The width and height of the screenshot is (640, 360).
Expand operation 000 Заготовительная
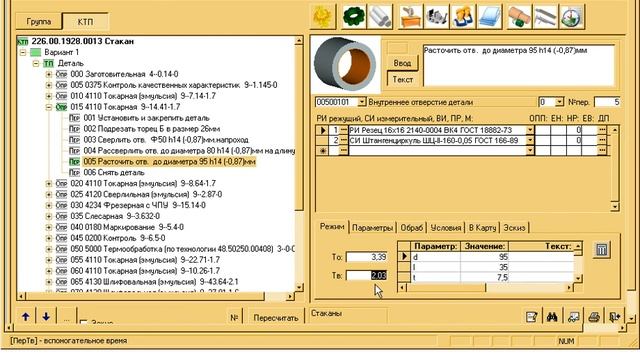(49, 74)
